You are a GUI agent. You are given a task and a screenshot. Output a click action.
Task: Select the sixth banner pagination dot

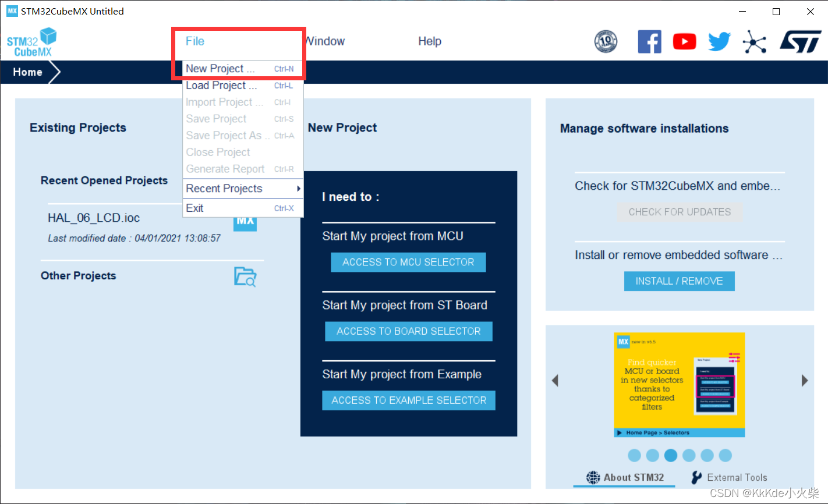click(x=725, y=455)
